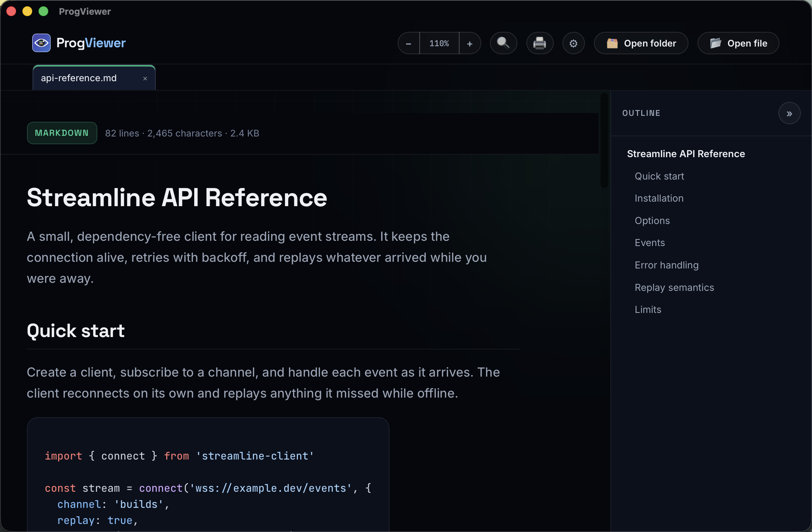
Task: Close the api-reference.md tab
Action: [x=145, y=78]
